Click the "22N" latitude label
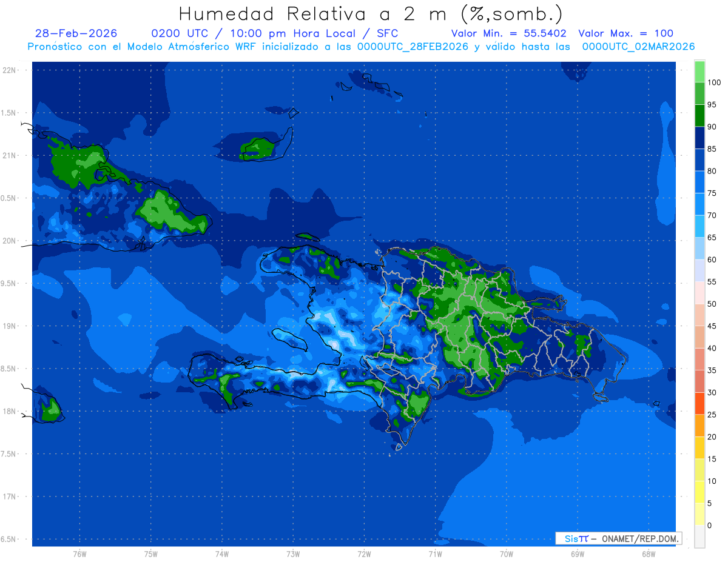Image resolution: width=728 pixels, height=562 pixels. [x=8, y=70]
